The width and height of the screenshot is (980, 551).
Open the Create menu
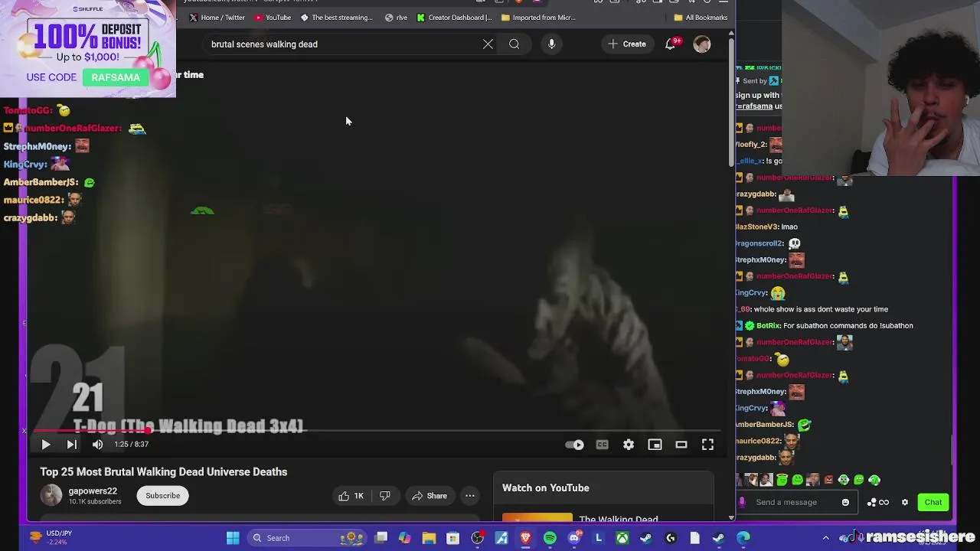coord(627,44)
